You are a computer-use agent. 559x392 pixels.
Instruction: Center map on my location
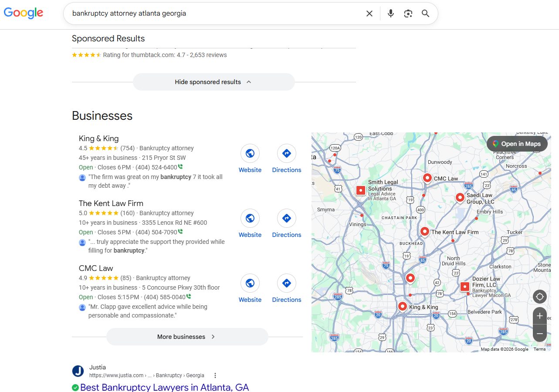pos(540,297)
